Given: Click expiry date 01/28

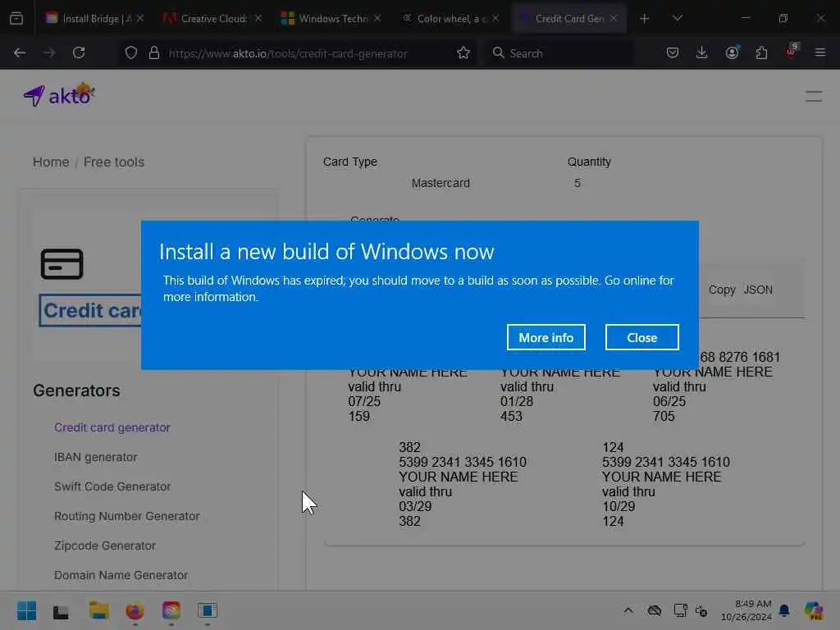Looking at the screenshot, I should pyautogui.click(x=517, y=401).
